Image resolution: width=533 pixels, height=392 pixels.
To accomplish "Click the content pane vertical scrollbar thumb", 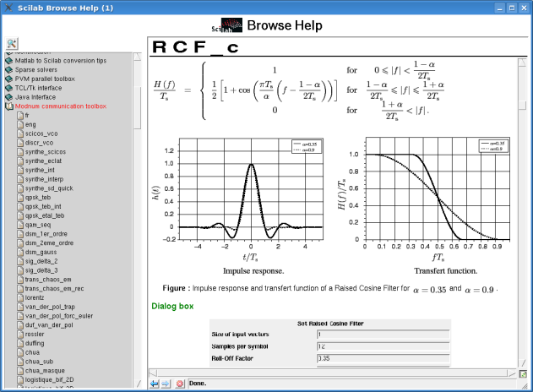I will pyautogui.click(x=522, y=106).
